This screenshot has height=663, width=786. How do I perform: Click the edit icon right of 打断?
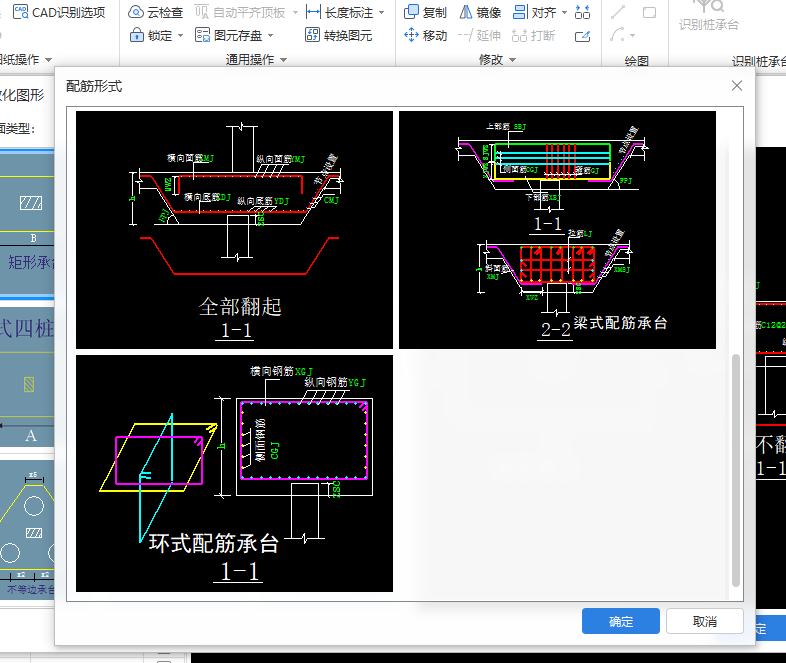[582, 35]
